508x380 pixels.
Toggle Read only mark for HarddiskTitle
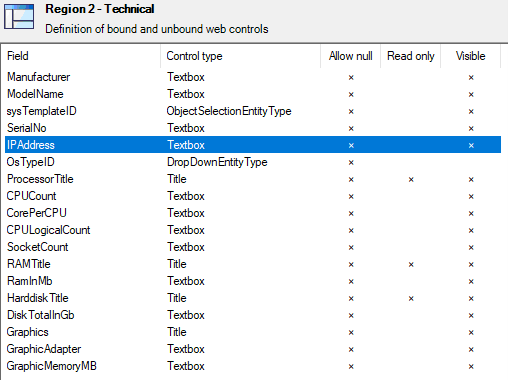411,299
